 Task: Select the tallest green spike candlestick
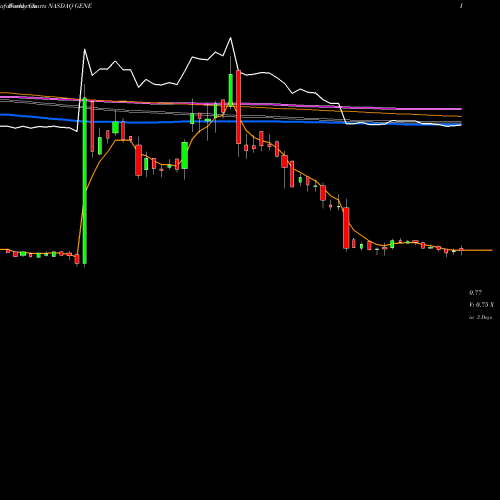[85, 181]
